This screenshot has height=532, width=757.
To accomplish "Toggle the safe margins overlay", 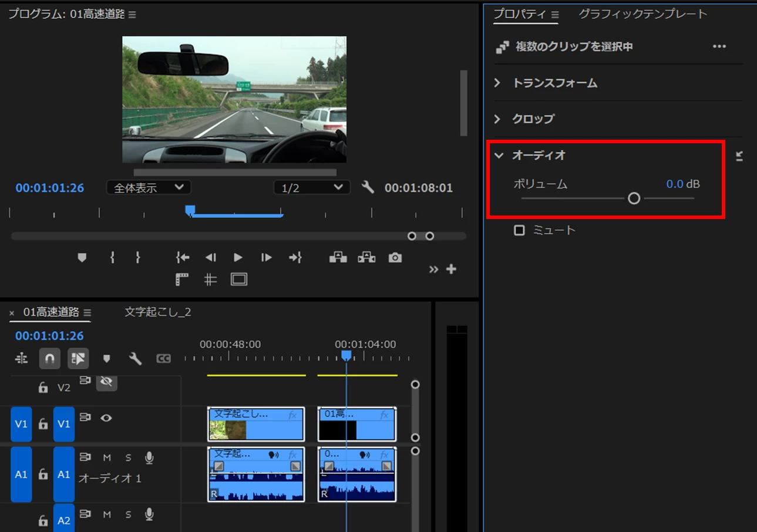I will point(239,280).
